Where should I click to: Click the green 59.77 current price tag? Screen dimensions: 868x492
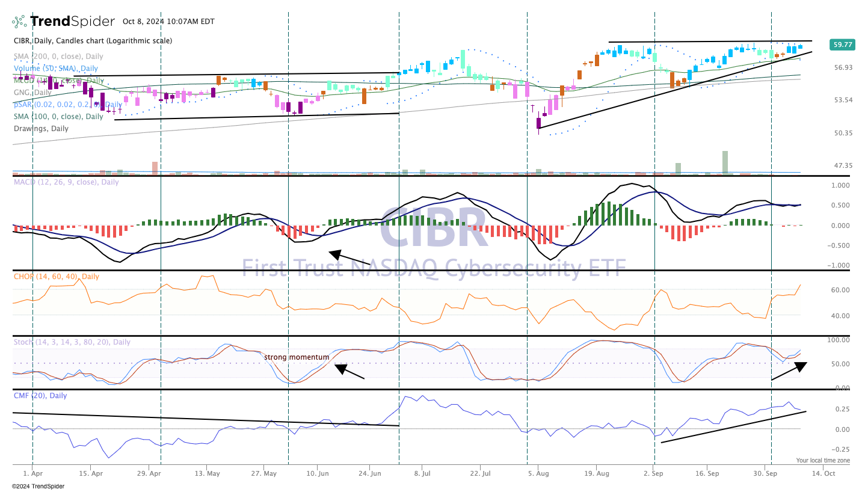coord(841,45)
